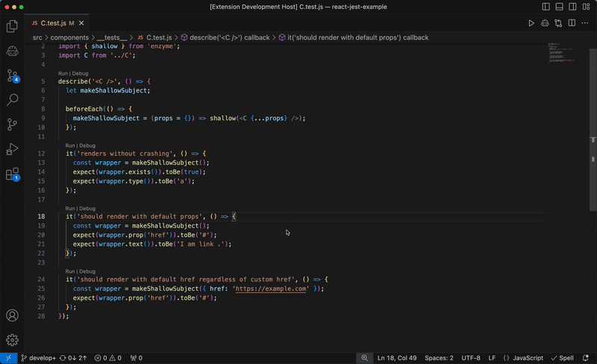Open Extensions view with badge 1

point(12,174)
